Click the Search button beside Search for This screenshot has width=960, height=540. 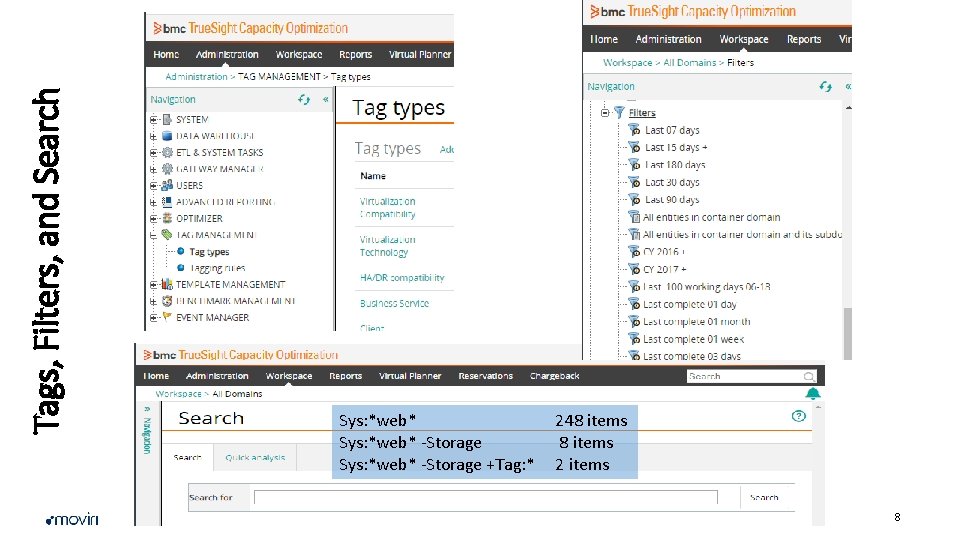[764, 498]
